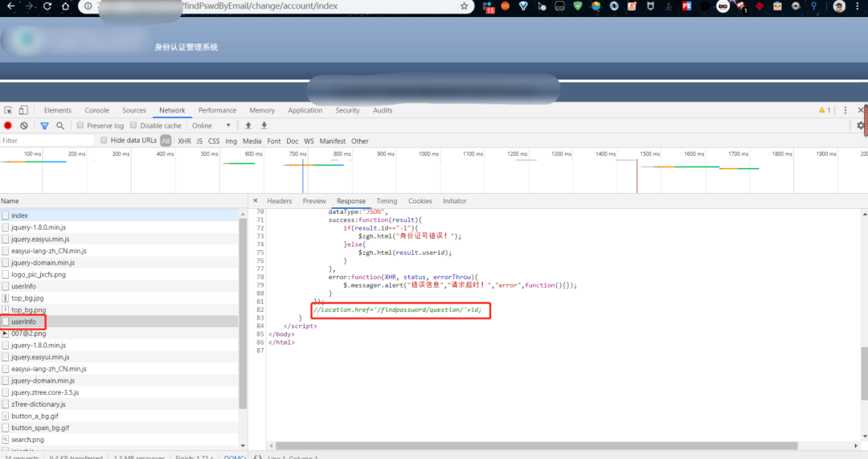Enable the Disable cache checkbox
Viewport: 868px width, 459px height.
point(133,125)
